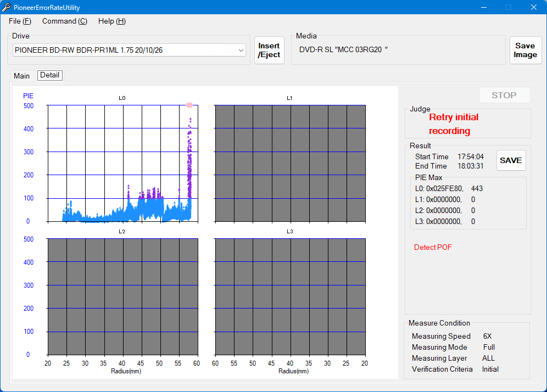Click the Measuring Mode value Full

click(489, 347)
